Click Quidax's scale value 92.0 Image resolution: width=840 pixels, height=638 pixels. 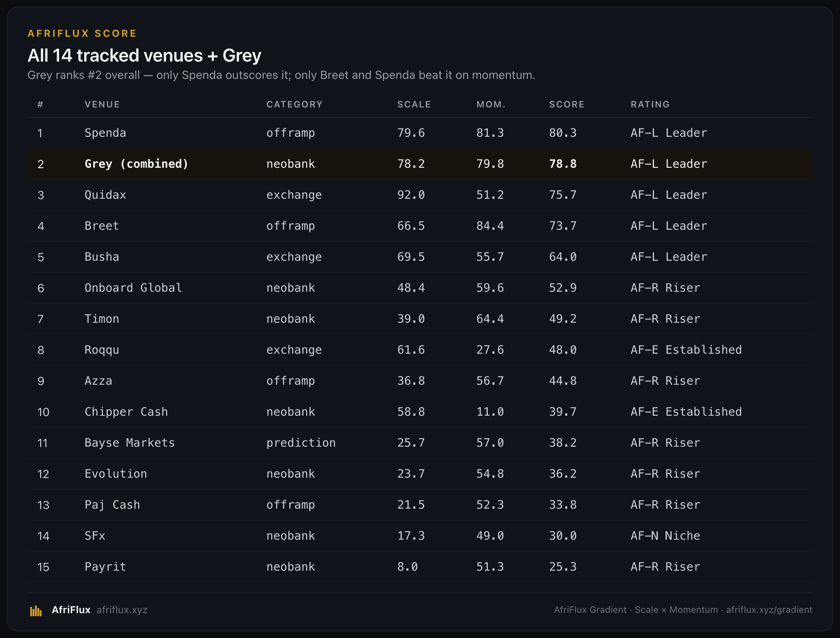411,195
